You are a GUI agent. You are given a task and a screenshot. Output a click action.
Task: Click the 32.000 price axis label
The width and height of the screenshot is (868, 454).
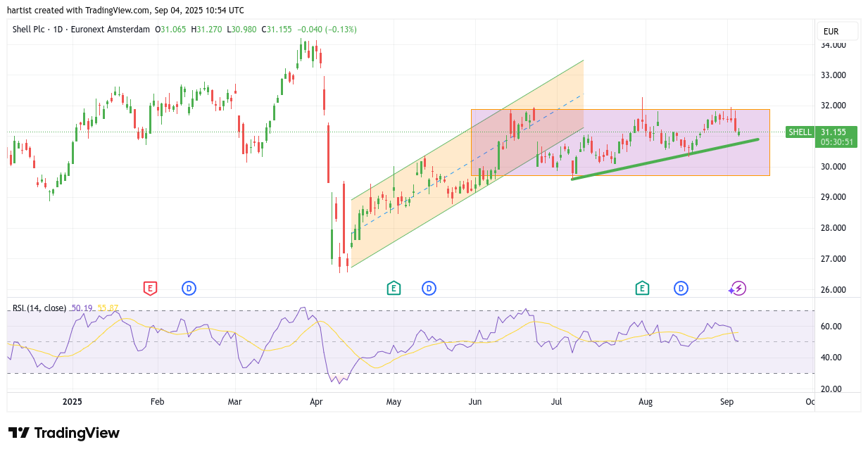pyautogui.click(x=834, y=106)
